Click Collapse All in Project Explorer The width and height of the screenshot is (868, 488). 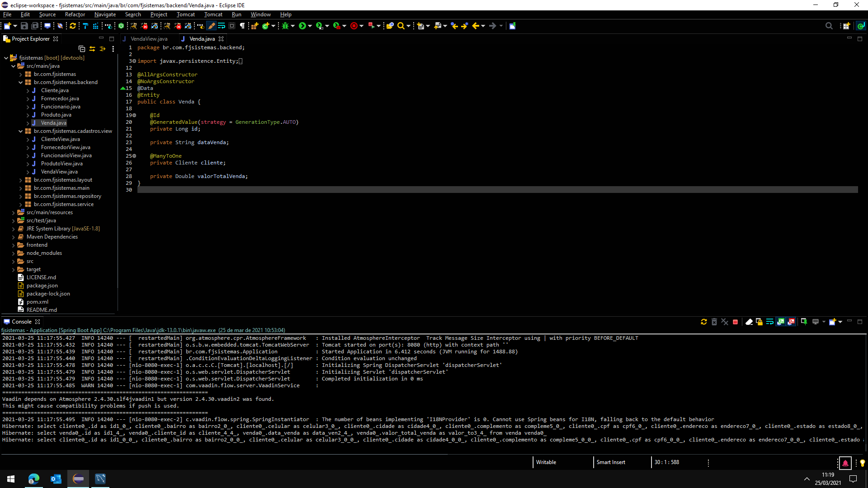coord(82,49)
